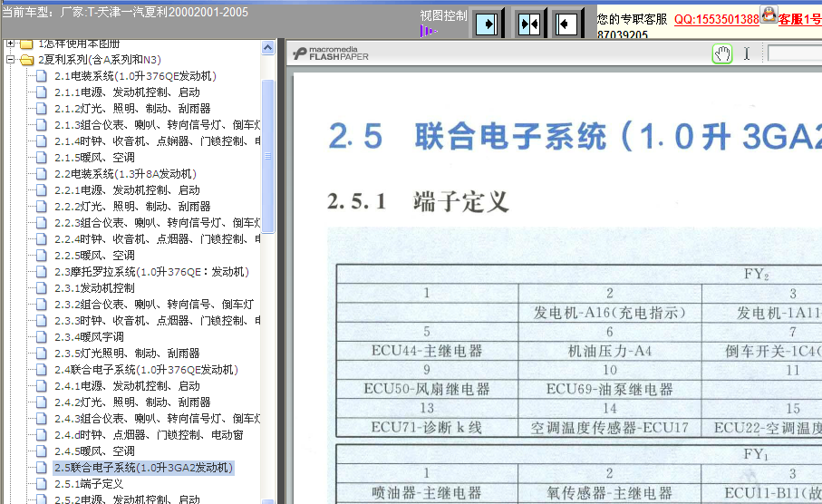Open 2.1.2灯光、照明、制动、刮雨器
822x504 pixels.
132,109
